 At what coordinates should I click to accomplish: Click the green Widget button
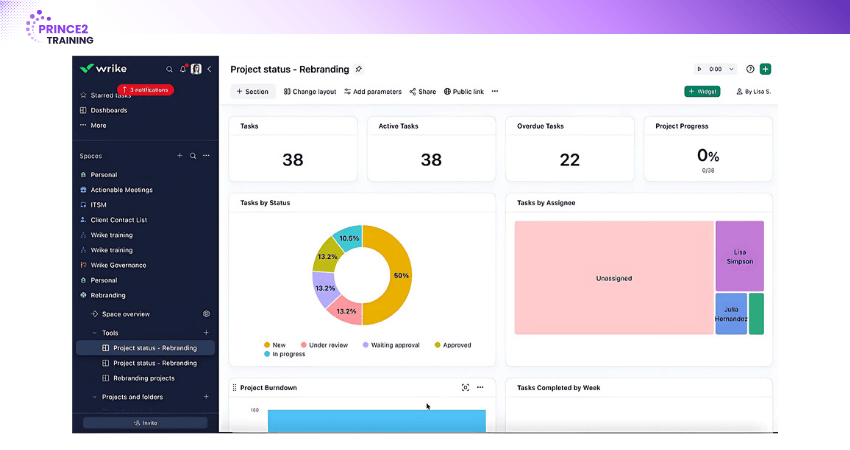(x=702, y=91)
